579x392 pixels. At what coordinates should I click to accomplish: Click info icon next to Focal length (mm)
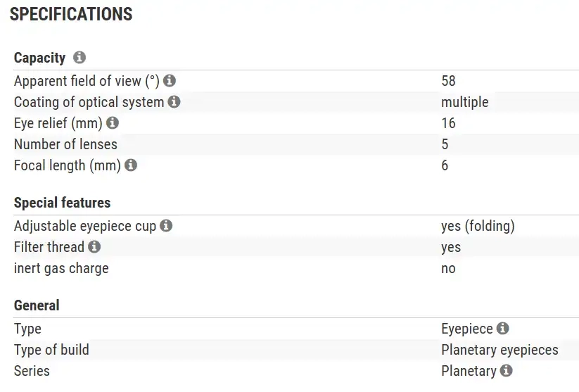pyautogui.click(x=131, y=165)
